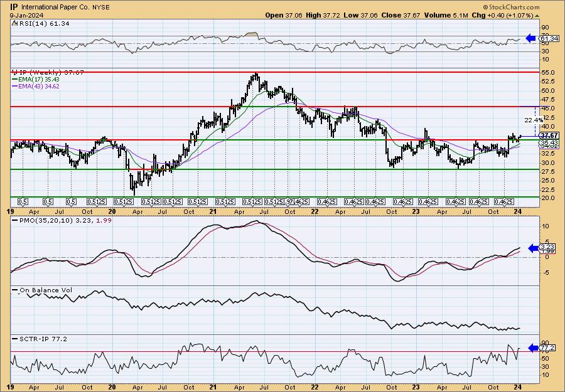Click the -5 PMO scale value
The width and height of the screenshot is (565, 392).
click(546, 273)
